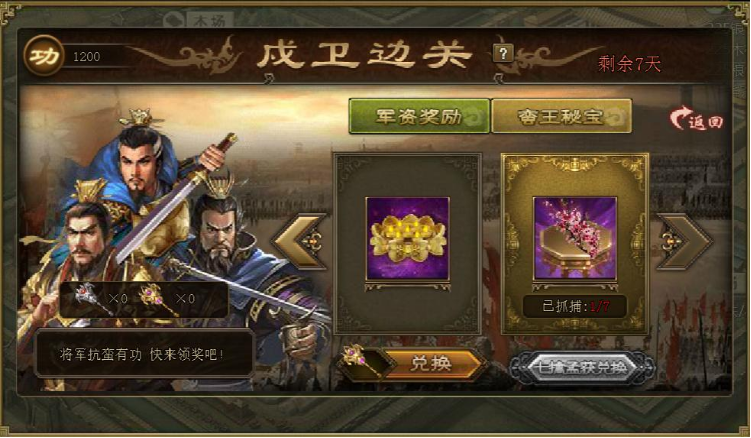This screenshot has height=438, width=751.
Task: Go to previous rewards with left arrow
Action: point(301,241)
